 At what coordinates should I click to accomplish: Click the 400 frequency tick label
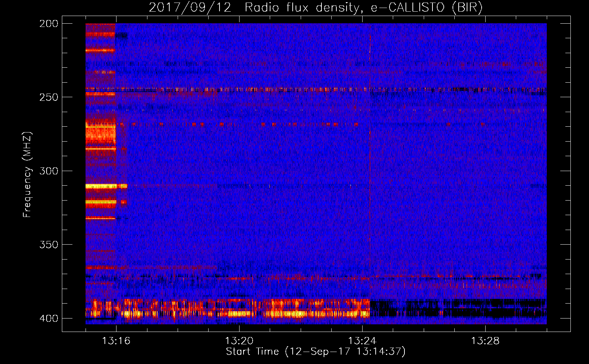(x=49, y=318)
